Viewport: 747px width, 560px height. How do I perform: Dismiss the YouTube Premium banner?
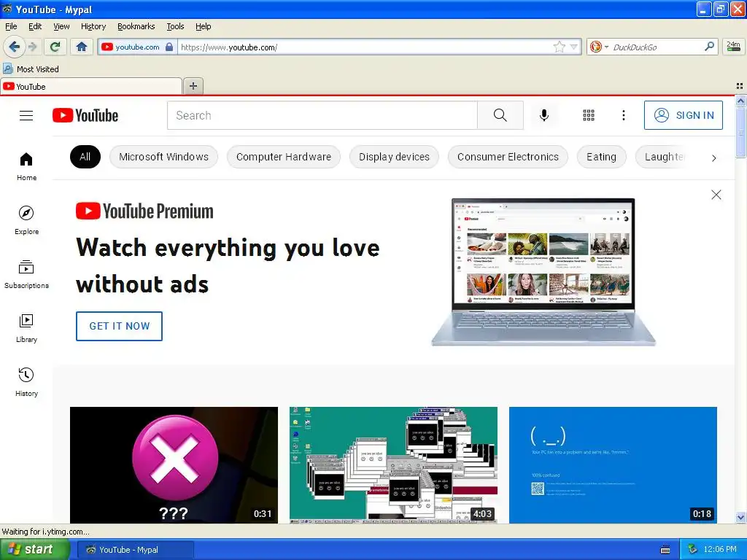click(716, 195)
